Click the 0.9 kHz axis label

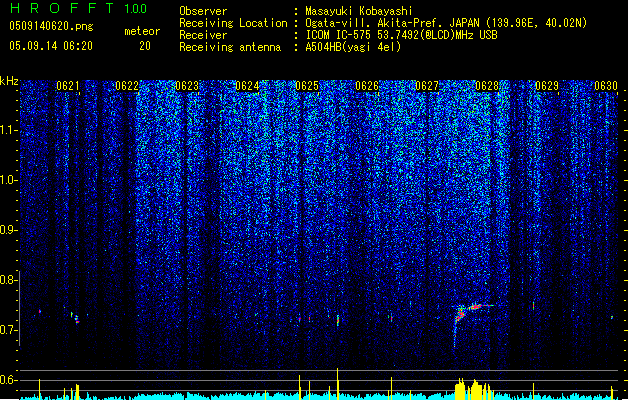[x=8, y=230]
